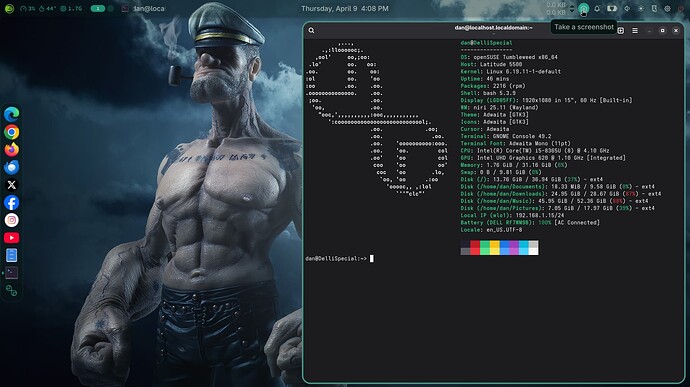
Task: Click the terminal prompt dan@DelliSpecial:~>
Action: [336, 258]
